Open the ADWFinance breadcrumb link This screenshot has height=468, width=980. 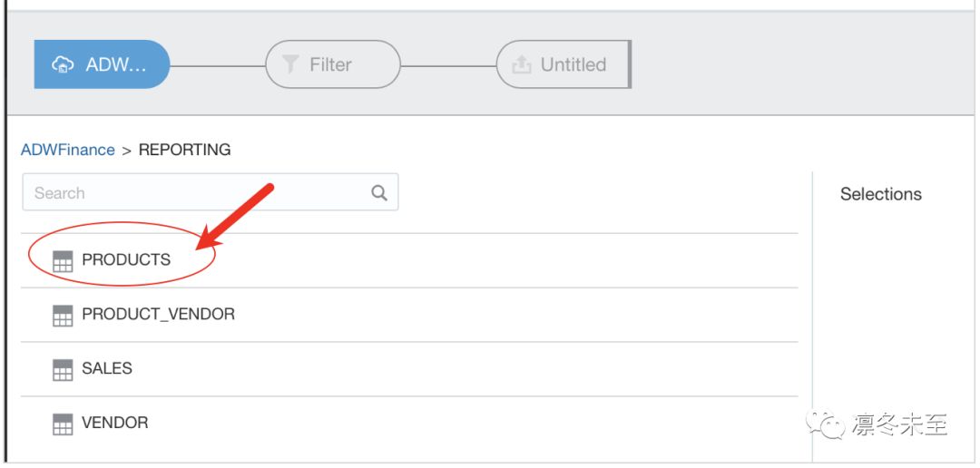[68, 150]
